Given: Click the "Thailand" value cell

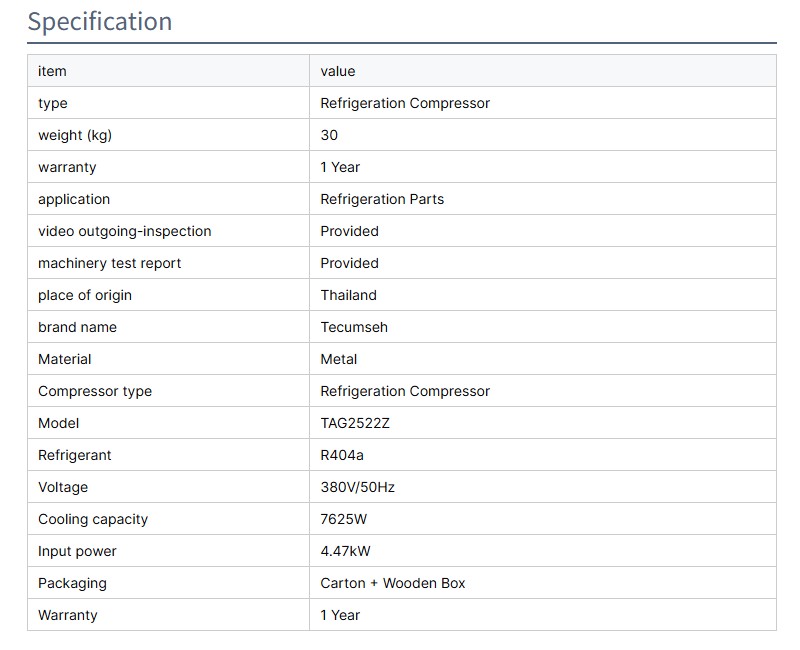Looking at the screenshot, I should click(x=349, y=295).
